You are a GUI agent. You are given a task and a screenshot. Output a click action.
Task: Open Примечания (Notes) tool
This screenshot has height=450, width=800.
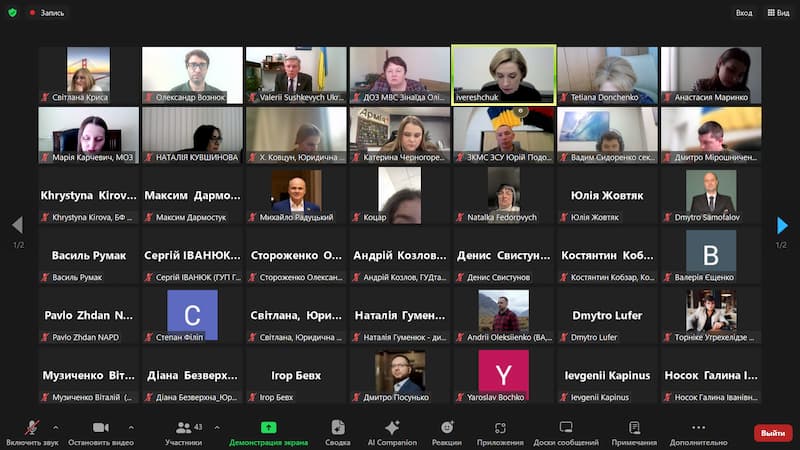634,432
